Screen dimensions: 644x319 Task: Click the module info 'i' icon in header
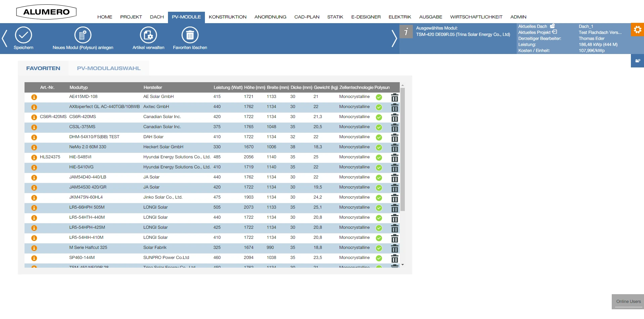click(x=406, y=32)
